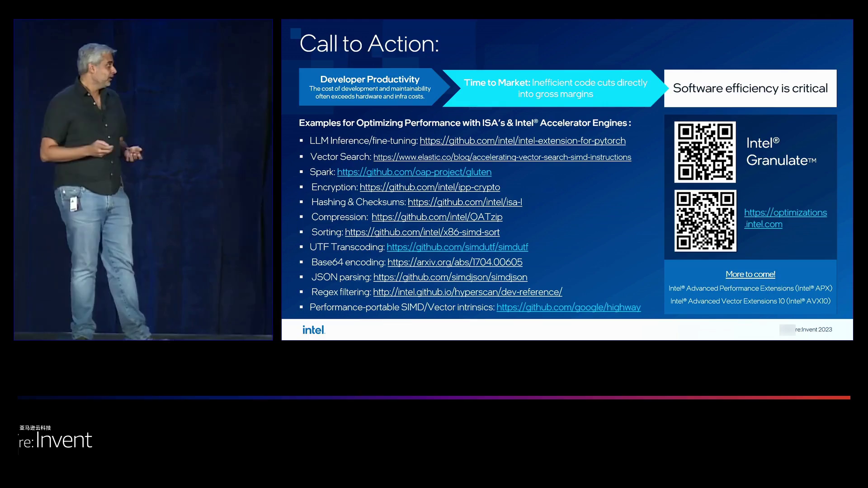The width and height of the screenshot is (868, 488).
Task: Open the oap-project/gluten Spark link
Action: pyautogui.click(x=414, y=172)
